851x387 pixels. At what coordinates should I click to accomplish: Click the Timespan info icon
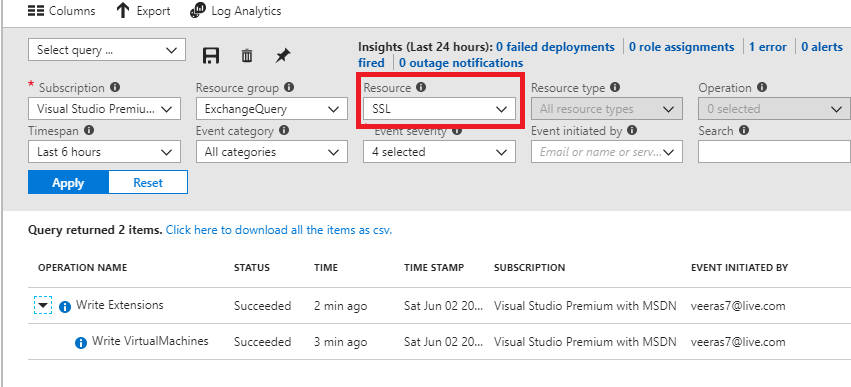(89, 130)
